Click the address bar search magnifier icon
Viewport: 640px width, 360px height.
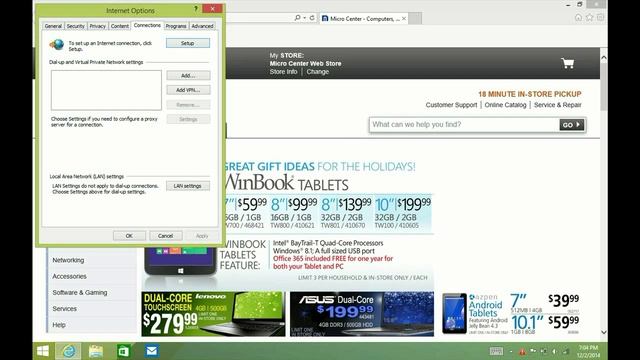pyautogui.click(x=298, y=18)
